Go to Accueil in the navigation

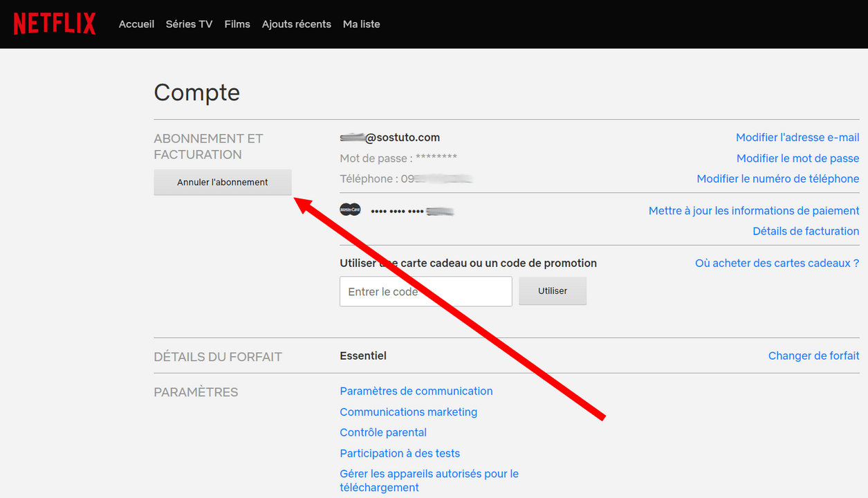136,24
